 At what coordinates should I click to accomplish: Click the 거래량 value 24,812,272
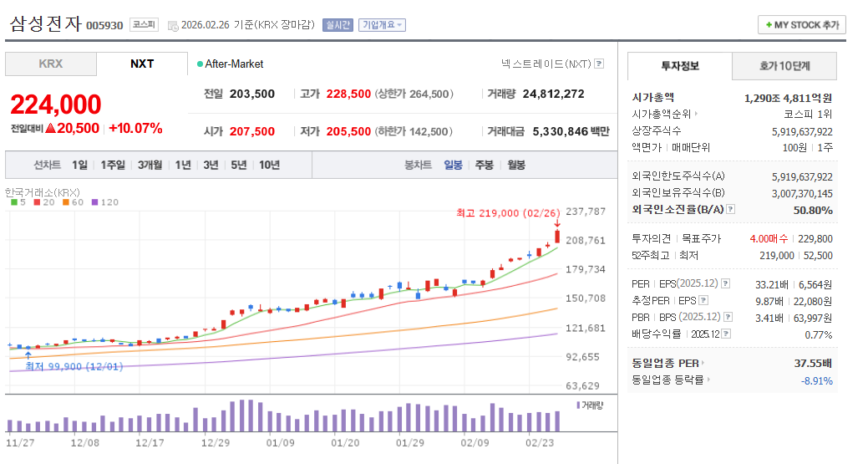(x=554, y=94)
